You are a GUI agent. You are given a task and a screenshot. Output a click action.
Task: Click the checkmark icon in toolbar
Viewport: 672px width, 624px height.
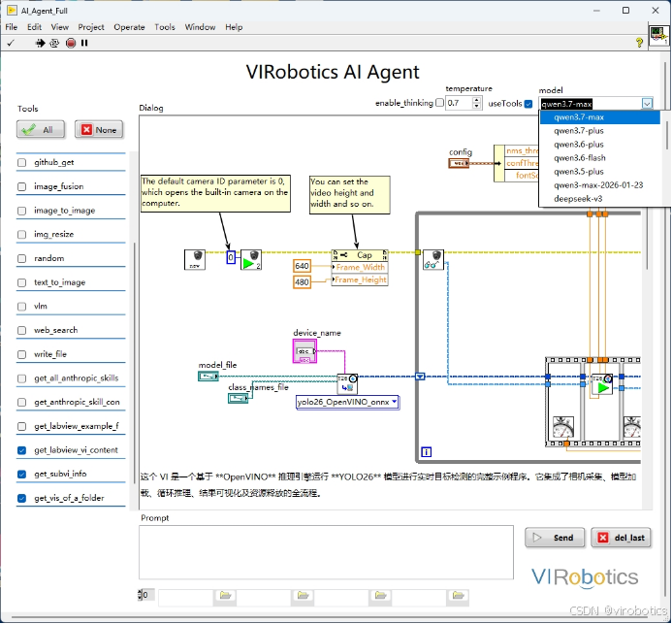[x=11, y=43]
